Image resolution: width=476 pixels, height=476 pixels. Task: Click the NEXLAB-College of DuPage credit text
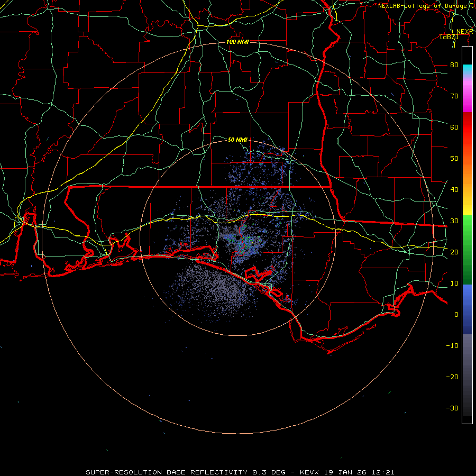tap(426, 6)
